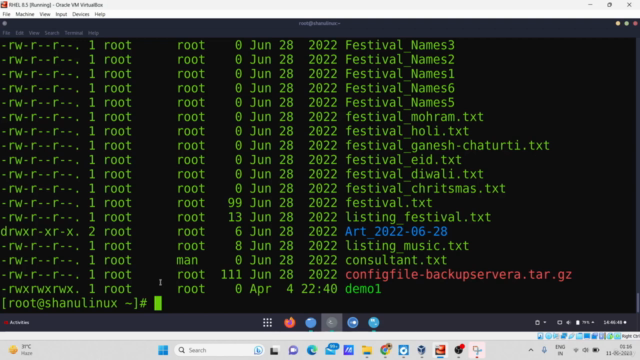
Task: Click the microphone tray icon
Action: tap(544, 350)
